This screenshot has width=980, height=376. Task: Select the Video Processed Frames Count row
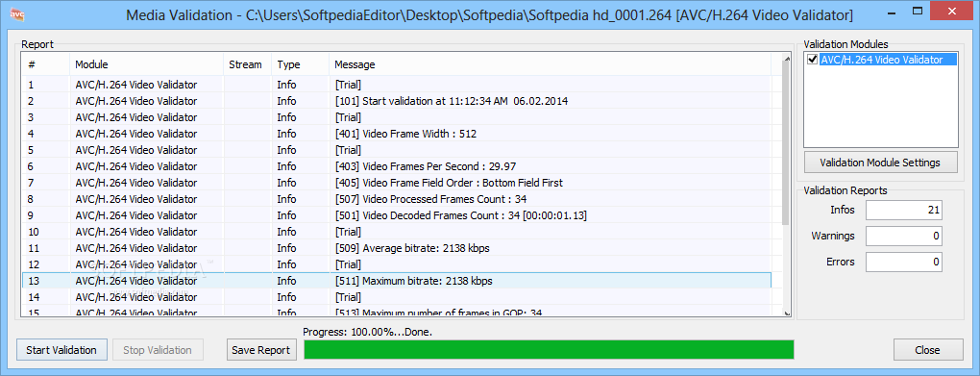pyautogui.click(x=396, y=199)
